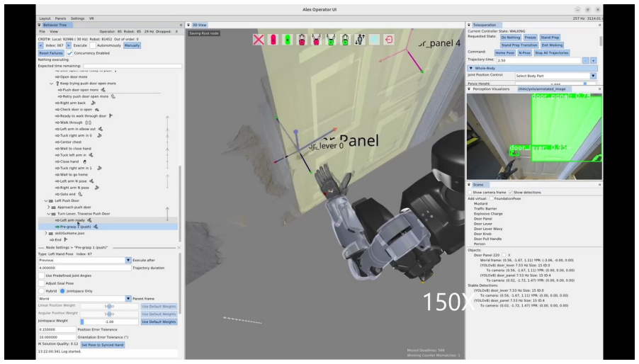Viewport: 639px width, 364px height.
Task: Open the Settings menu
Action: pos(77,18)
